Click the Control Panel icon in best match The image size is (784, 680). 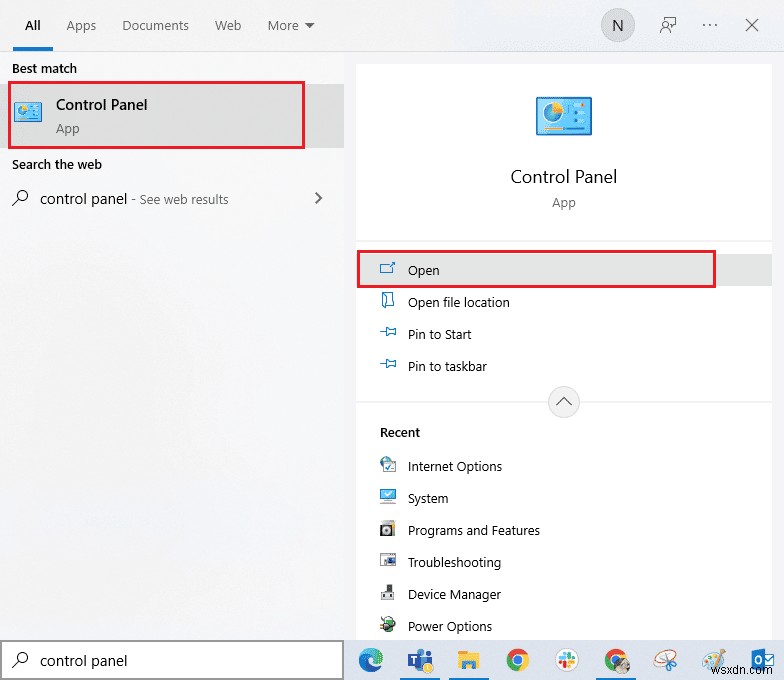(x=28, y=112)
